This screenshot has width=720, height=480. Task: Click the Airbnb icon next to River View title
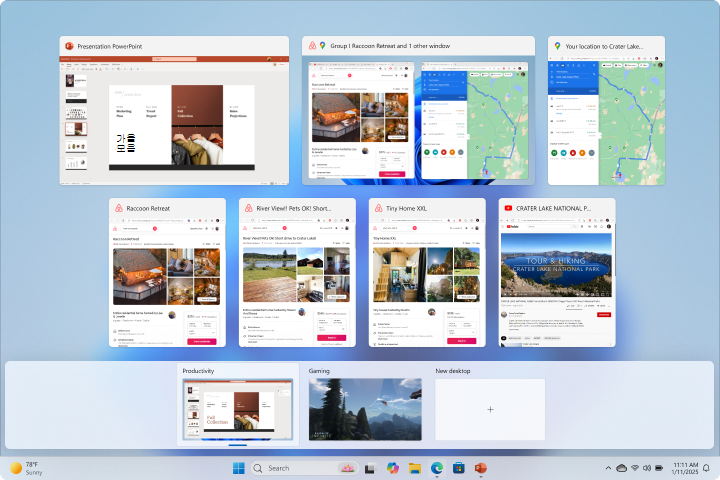248,208
